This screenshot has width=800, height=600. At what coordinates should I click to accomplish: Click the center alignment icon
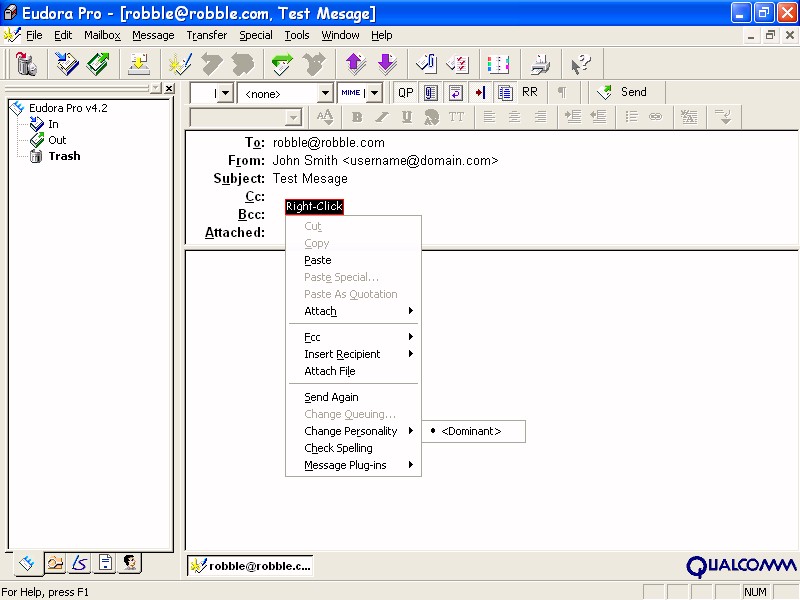click(515, 117)
